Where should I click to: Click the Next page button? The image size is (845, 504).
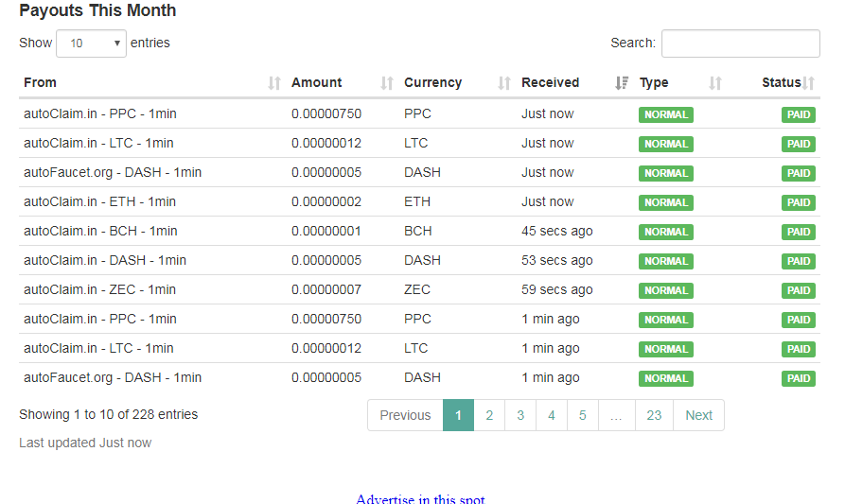point(698,415)
